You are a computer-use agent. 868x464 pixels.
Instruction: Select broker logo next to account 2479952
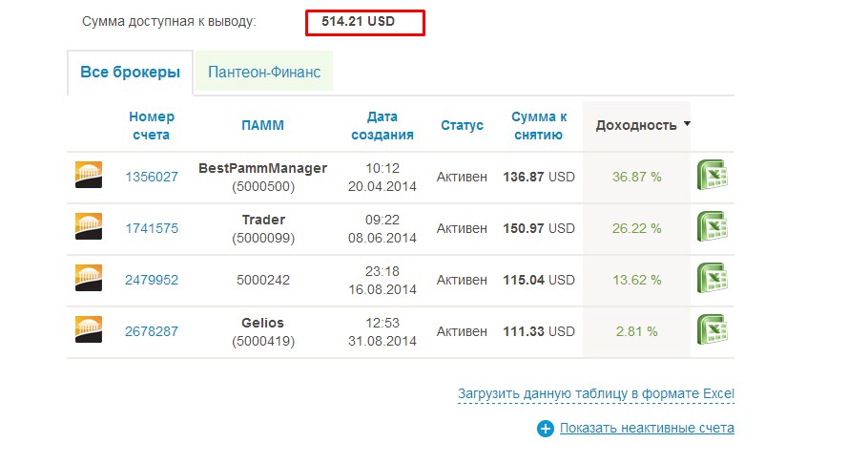tap(89, 279)
